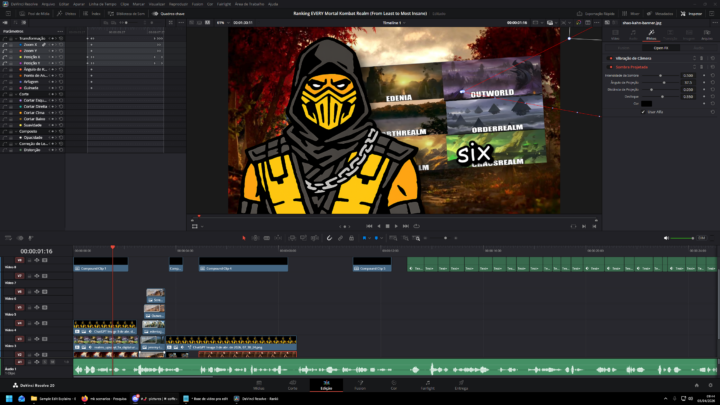Select the arrow Selection Mode tool
This screenshot has height=405, width=720.
coord(244,238)
